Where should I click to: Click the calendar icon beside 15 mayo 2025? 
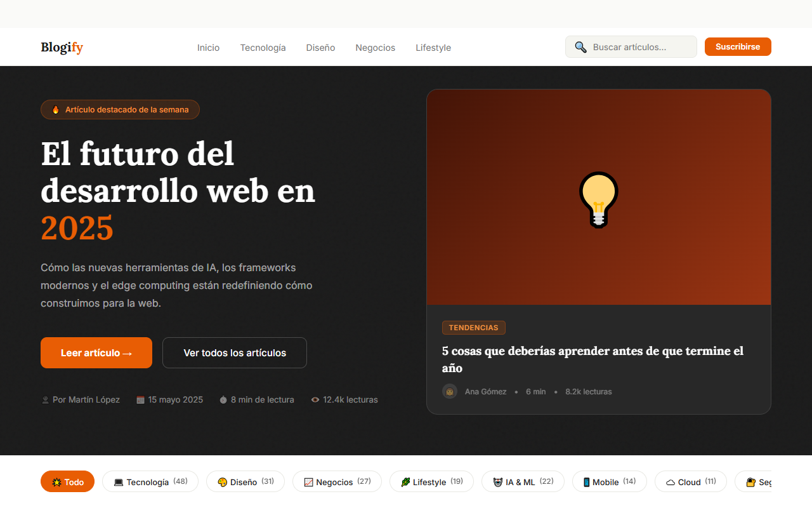tap(140, 400)
